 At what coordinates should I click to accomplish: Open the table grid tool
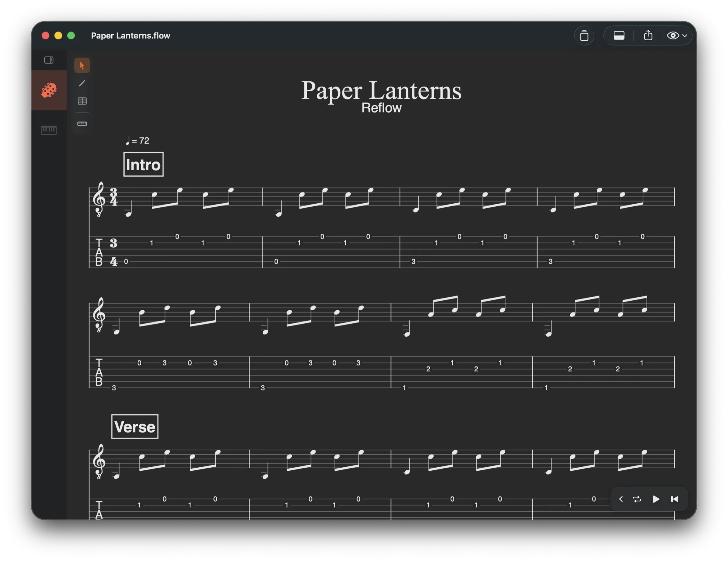82,101
